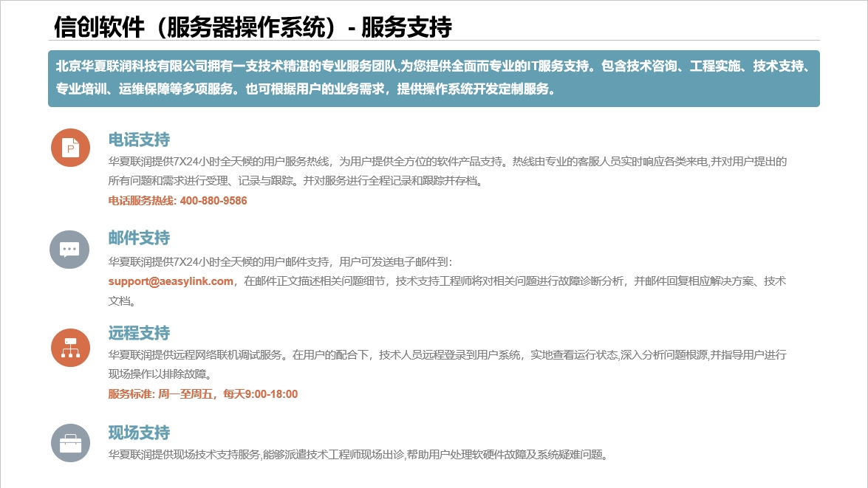Click the line 华夏联润提供7X24小时全天候的用户邮件支持
The width and height of the screenshot is (868, 488).
pyautogui.click(x=280, y=261)
